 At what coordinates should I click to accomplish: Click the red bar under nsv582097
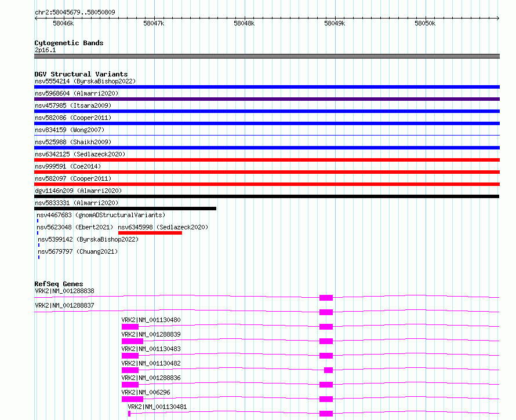tap(267, 184)
